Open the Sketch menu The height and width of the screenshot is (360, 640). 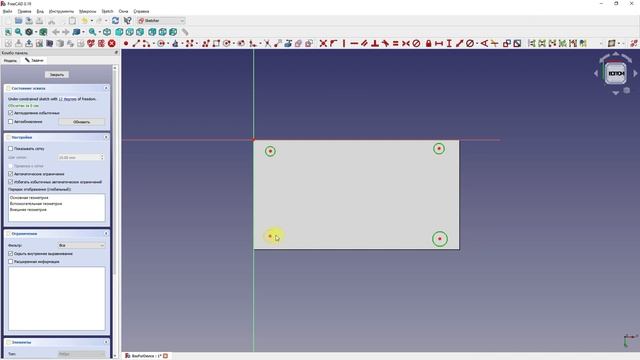[107, 11]
